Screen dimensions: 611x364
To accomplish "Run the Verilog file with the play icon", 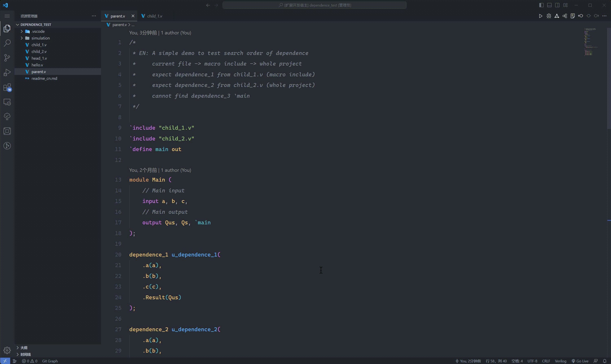I will point(540,15).
